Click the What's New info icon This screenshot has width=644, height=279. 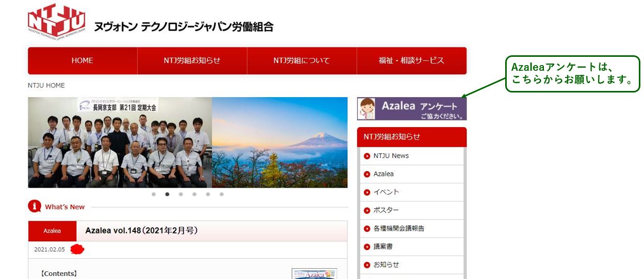(35, 207)
